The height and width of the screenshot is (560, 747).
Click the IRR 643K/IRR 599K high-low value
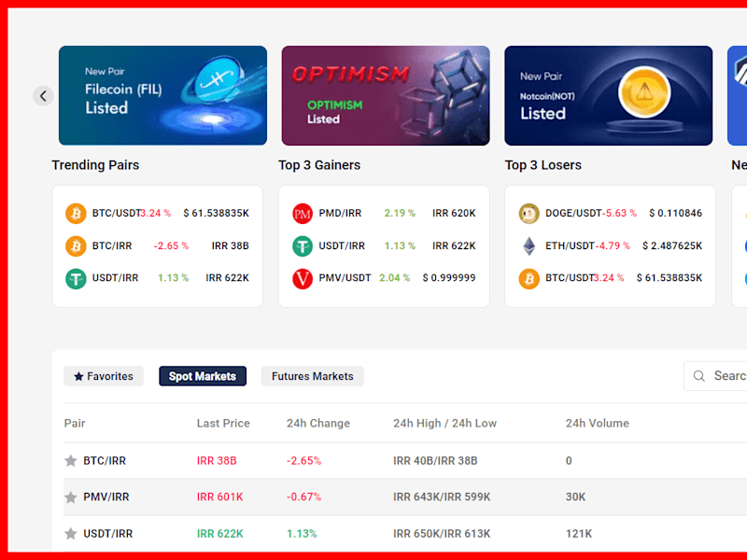pyautogui.click(x=442, y=497)
